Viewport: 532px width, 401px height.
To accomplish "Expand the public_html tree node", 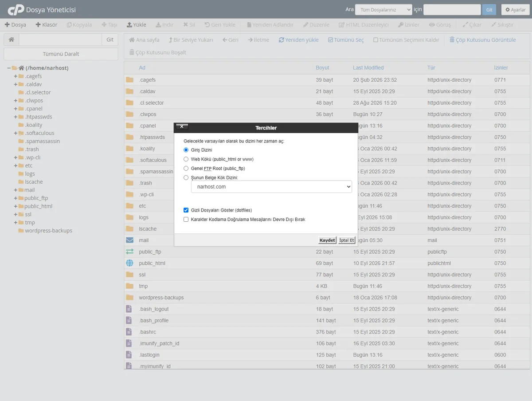I will tap(16, 206).
